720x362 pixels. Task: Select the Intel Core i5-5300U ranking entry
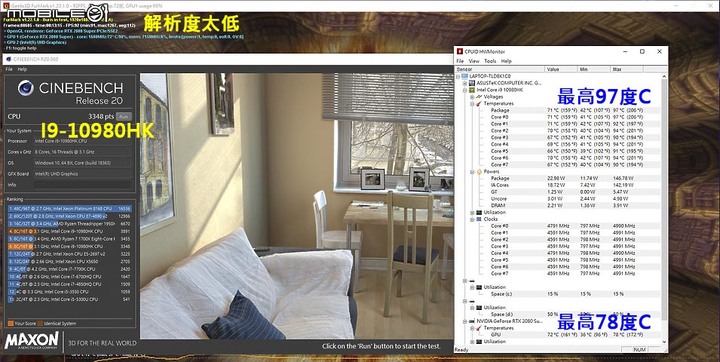click(x=69, y=300)
